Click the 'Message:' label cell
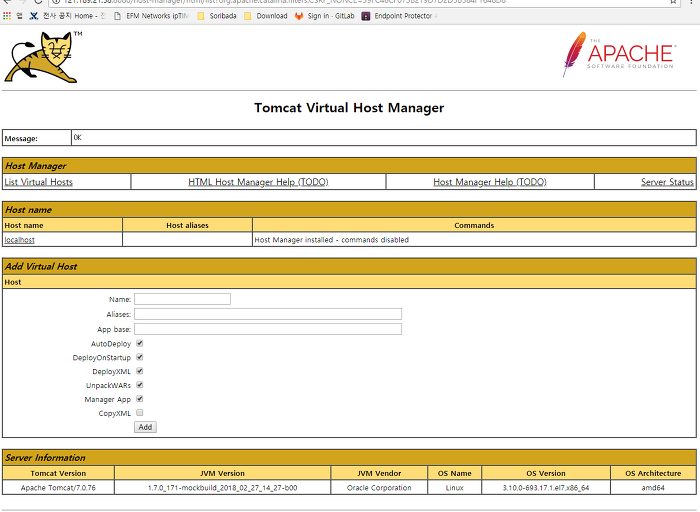Viewport: 700px width, 512px height. tap(37, 138)
